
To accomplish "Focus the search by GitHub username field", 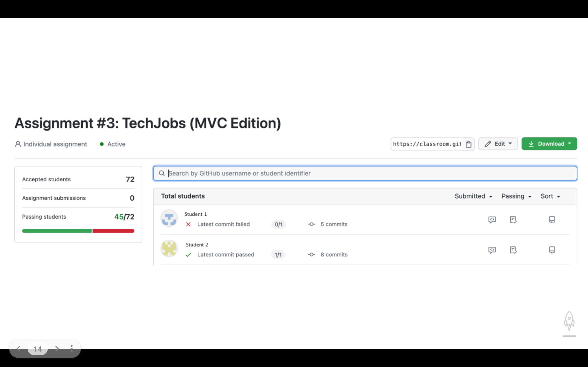I will [365, 173].
